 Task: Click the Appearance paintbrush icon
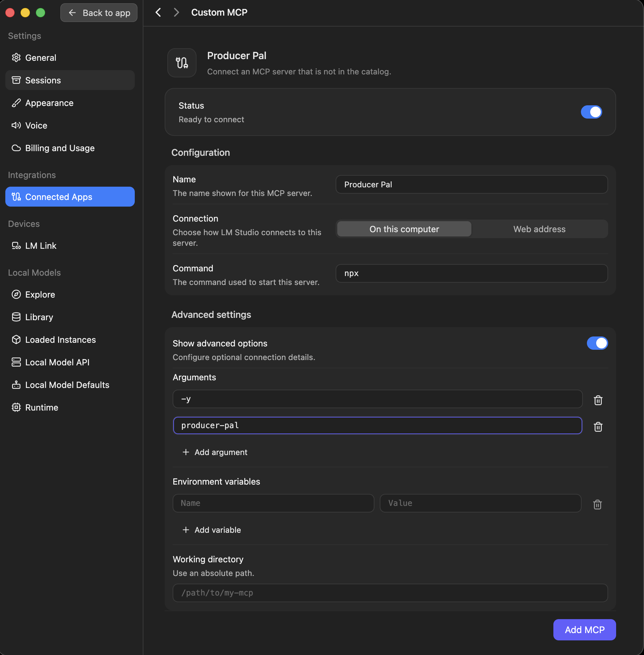(x=16, y=103)
